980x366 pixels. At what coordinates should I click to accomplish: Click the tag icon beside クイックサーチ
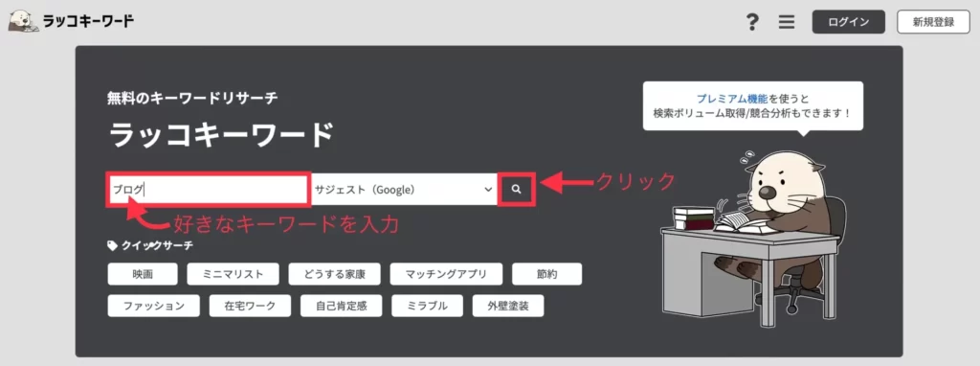[x=113, y=246]
